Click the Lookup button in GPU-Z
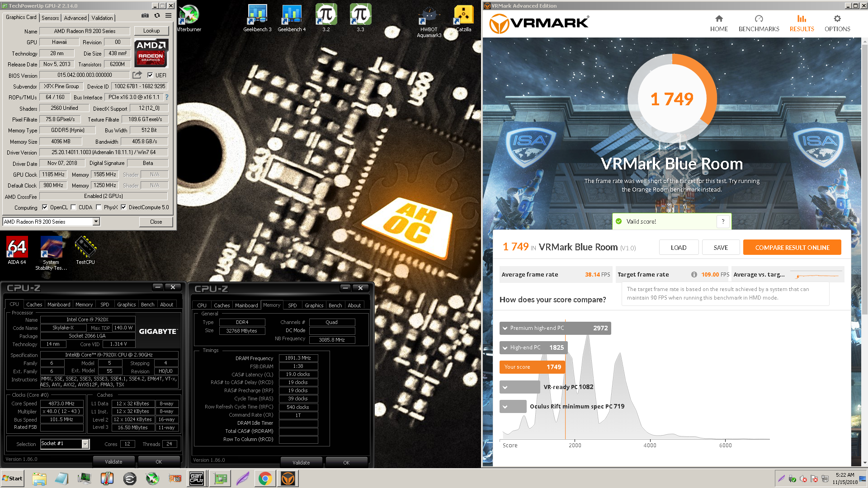The height and width of the screenshot is (488, 868). [151, 31]
